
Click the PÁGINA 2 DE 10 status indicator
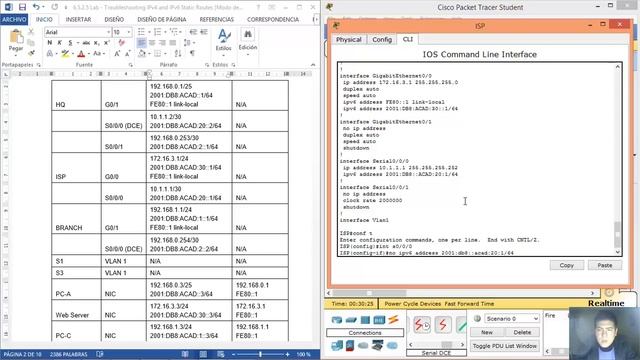point(22,354)
